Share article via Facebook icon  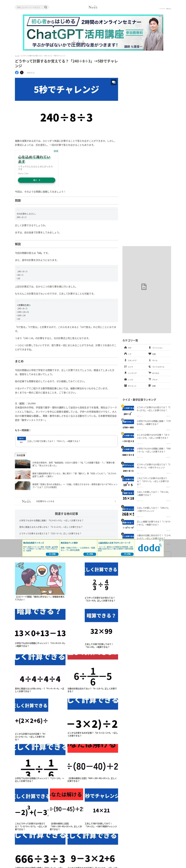pyautogui.click(x=17, y=72)
